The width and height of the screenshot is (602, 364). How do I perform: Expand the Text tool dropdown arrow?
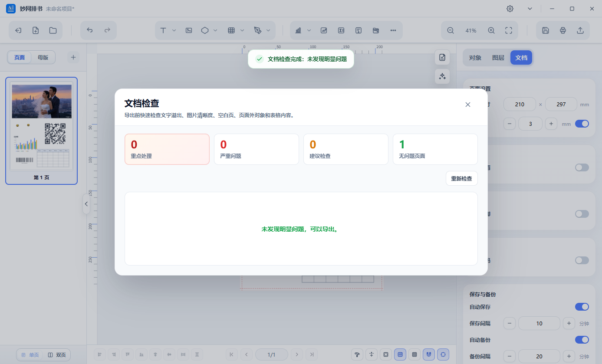pos(174,30)
